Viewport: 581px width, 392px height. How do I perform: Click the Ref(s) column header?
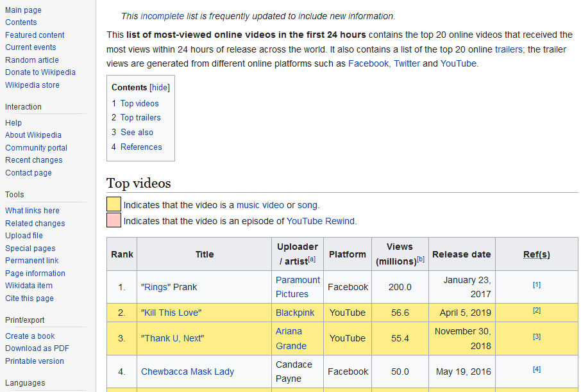pos(537,254)
